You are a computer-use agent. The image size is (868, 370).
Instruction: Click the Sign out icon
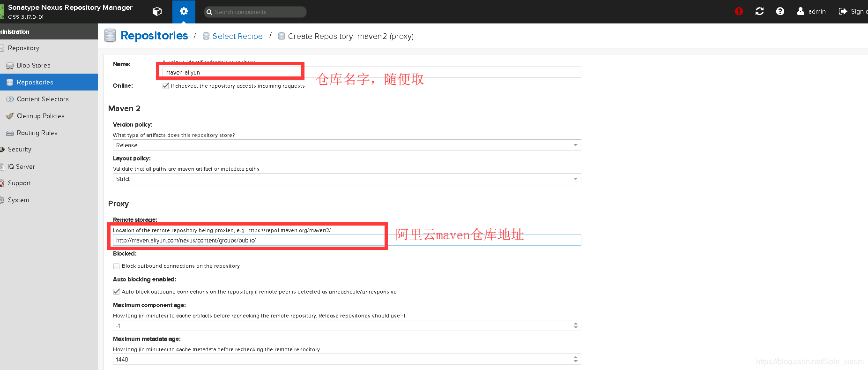point(843,11)
